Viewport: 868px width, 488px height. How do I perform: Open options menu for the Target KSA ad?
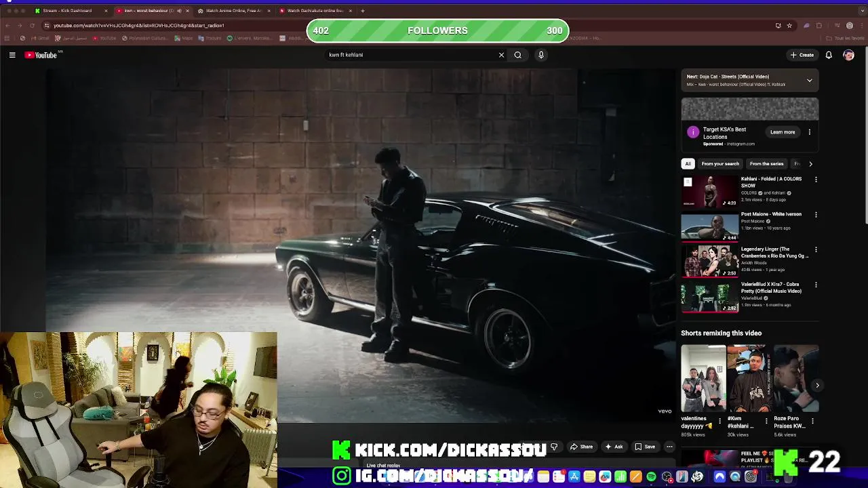coord(809,132)
